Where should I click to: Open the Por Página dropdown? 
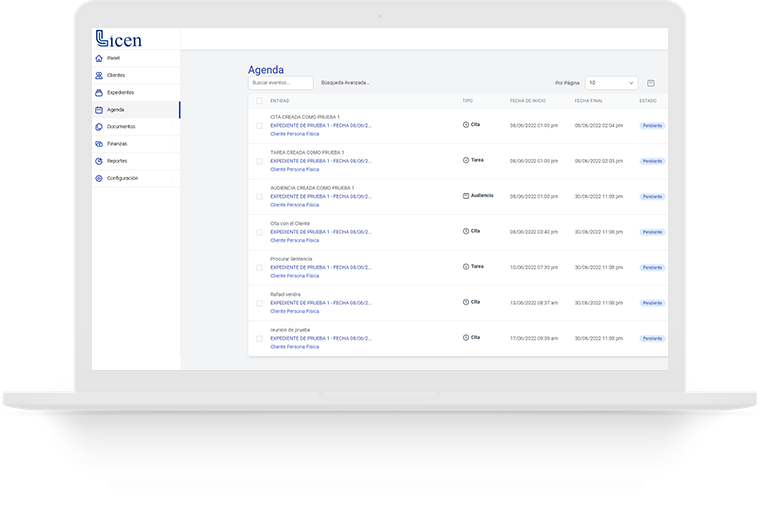pyautogui.click(x=611, y=83)
